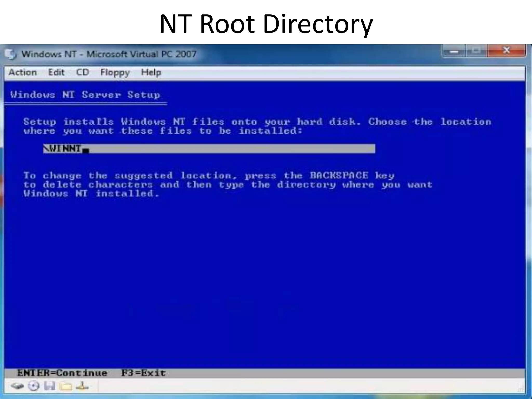The image size is (532, 399).
Task: Click the 'NT Root Directory' slide title
Action: click(x=266, y=24)
